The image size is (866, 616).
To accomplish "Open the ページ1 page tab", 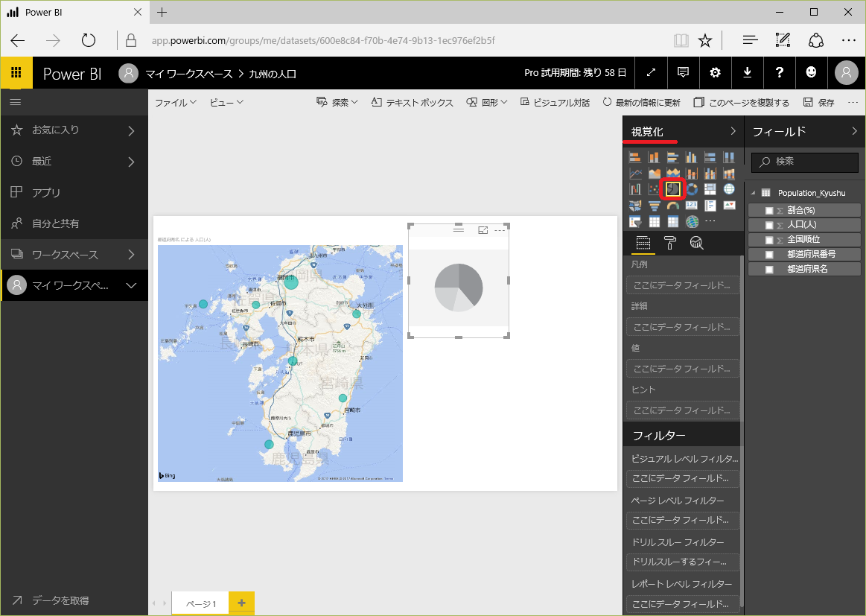I will [200, 604].
